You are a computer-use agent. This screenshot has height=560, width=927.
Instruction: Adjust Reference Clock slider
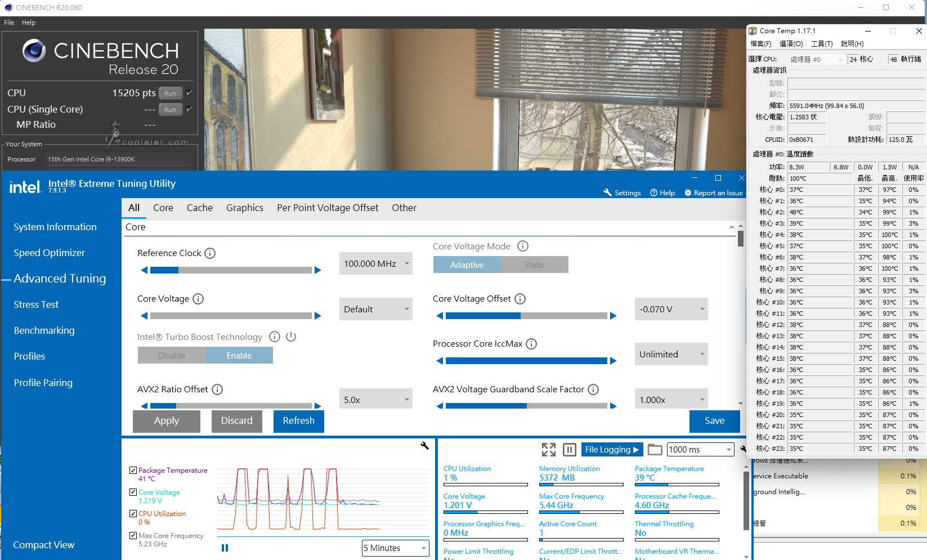(231, 270)
